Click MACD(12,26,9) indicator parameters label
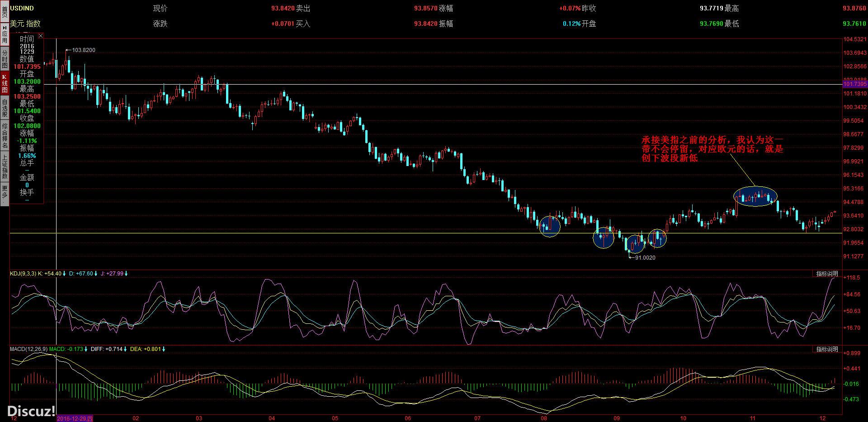Viewport: 868px width, 422px height. pyautogui.click(x=29, y=349)
